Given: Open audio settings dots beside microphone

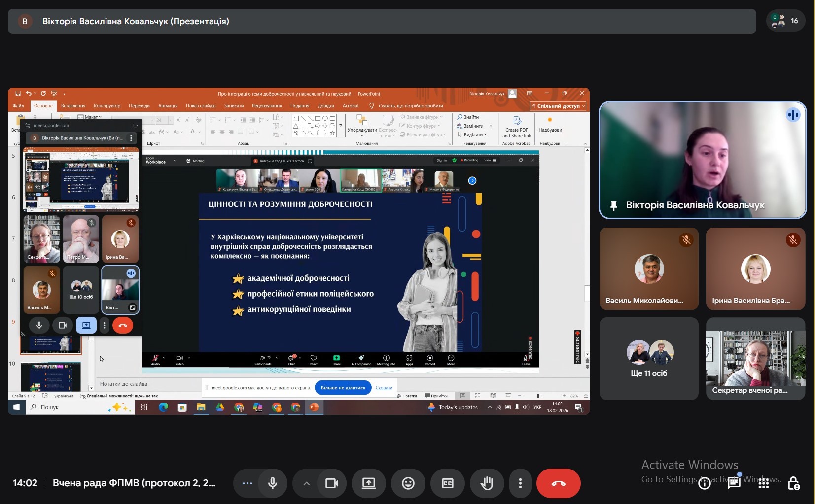Looking at the screenshot, I should [x=247, y=483].
